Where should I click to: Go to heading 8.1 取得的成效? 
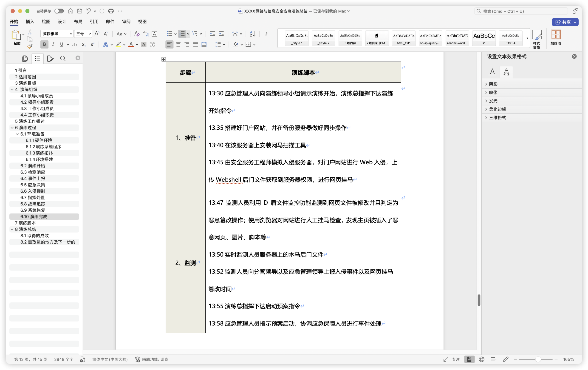pyautogui.click(x=34, y=236)
